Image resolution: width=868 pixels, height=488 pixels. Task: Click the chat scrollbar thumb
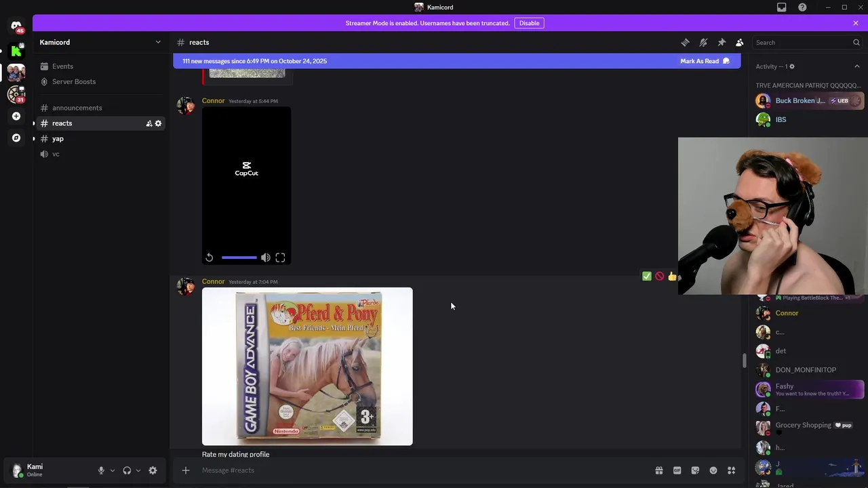(x=744, y=361)
